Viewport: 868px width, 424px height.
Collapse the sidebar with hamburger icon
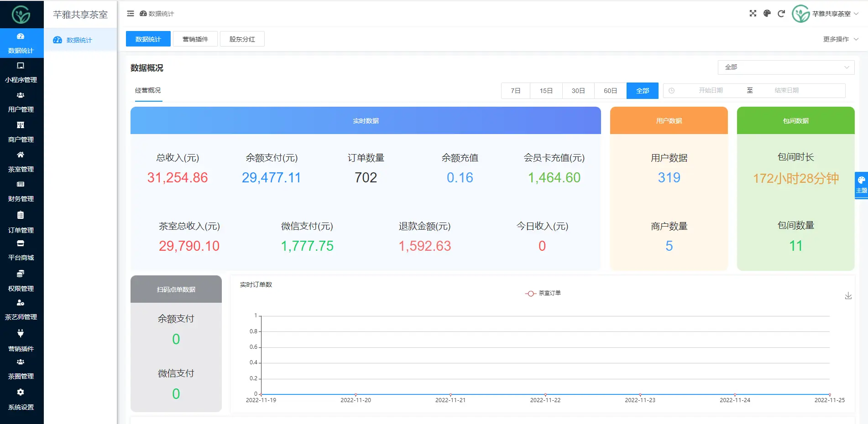[131, 14]
